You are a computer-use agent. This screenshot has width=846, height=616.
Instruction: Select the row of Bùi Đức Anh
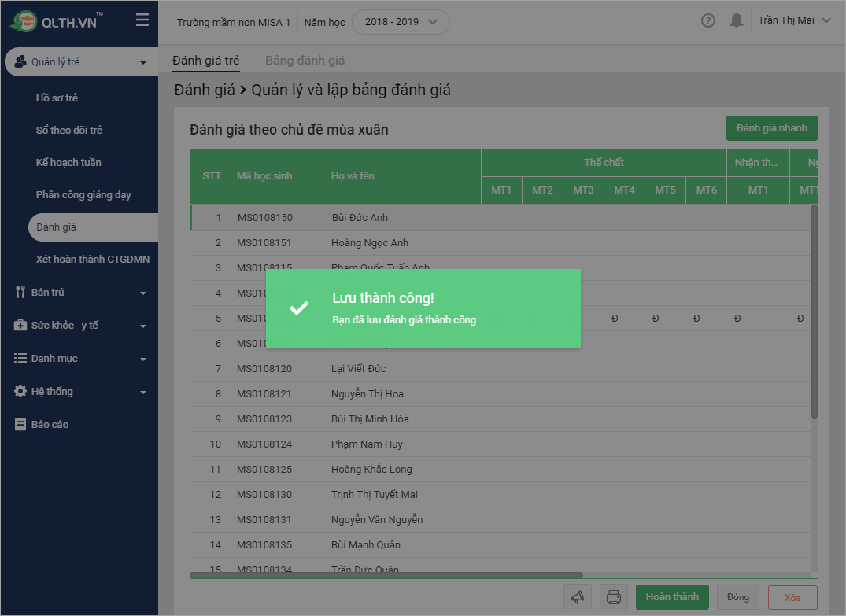tap(501, 217)
